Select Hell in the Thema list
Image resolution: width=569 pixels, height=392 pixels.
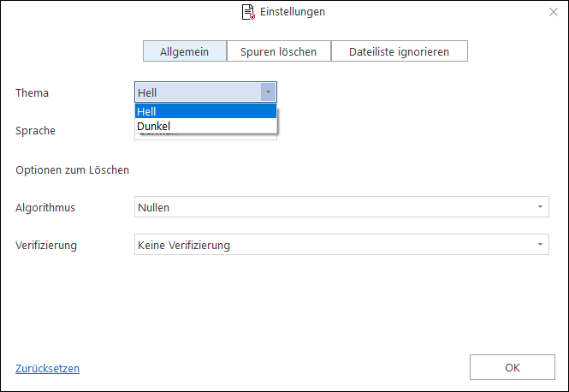point(205,111)
